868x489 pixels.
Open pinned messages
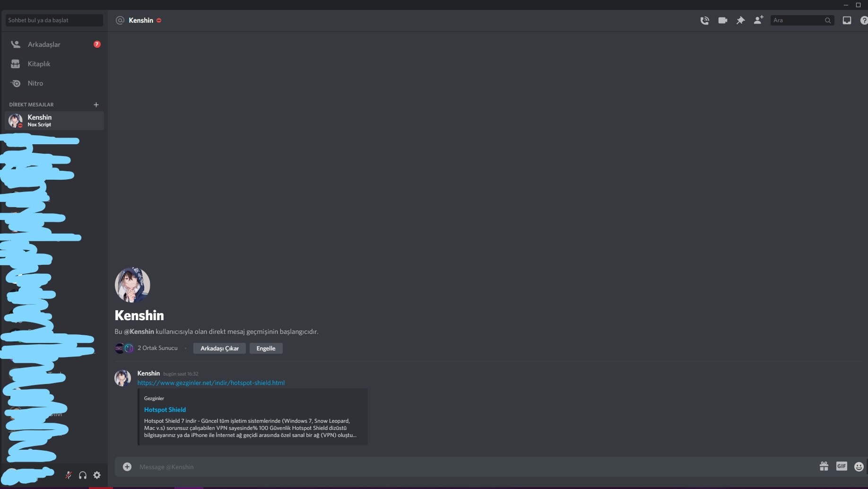(740, 20)
